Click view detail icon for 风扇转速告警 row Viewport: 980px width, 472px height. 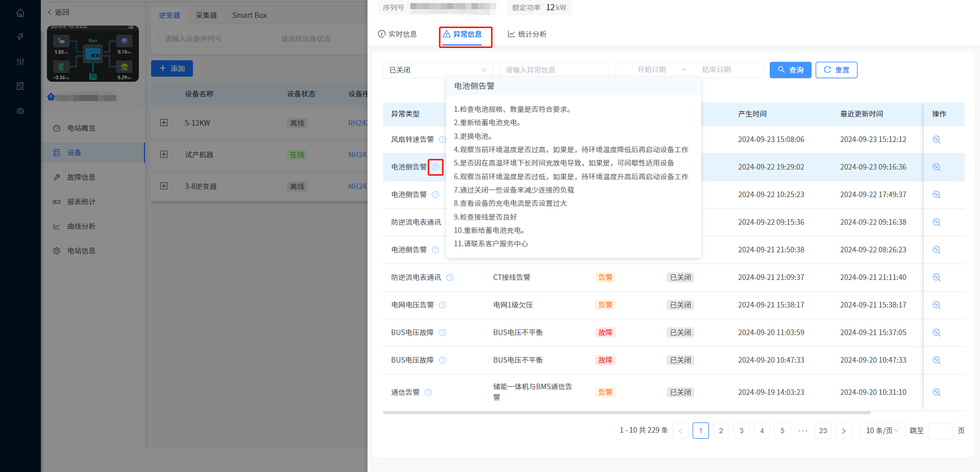(936, 139)
